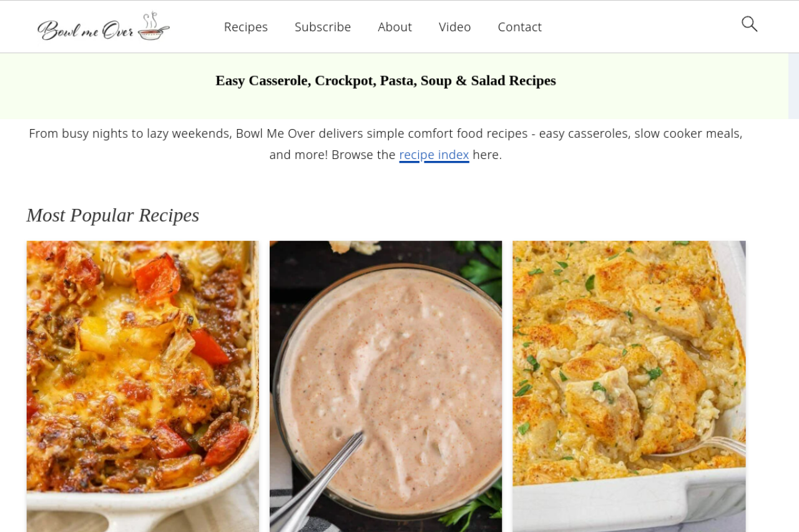
Task: Open the About nav link
Action: (395, 27)
